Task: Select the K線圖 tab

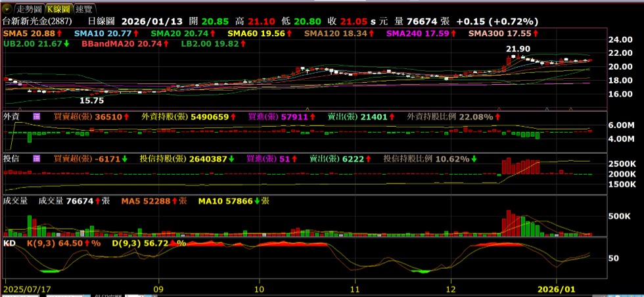Action: tap(58, 9)
